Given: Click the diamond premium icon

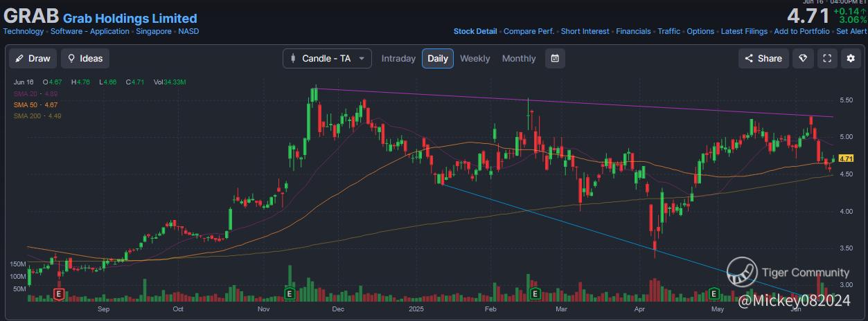Looking at the screenshot, I should tap(804, 58).
